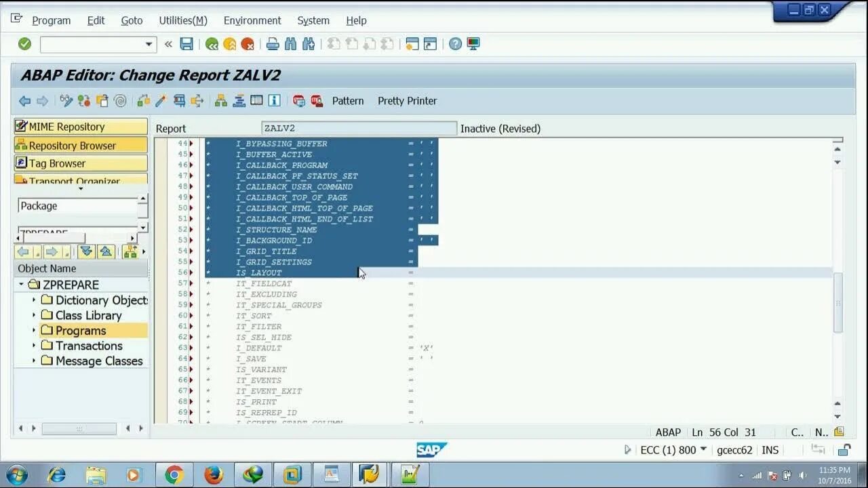Click the Pattern button
This screenshot has width=868, height=488.
coord(348,101)
